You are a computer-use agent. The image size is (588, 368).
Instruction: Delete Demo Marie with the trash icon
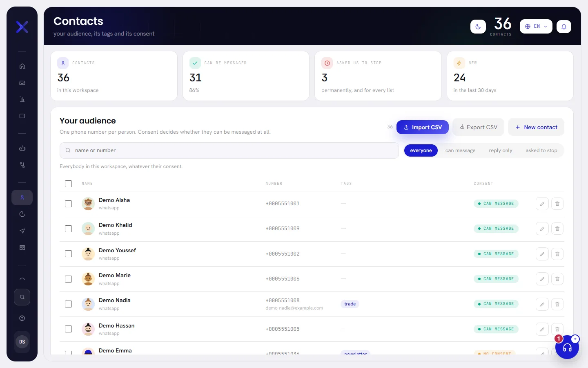tap(557, 279)
